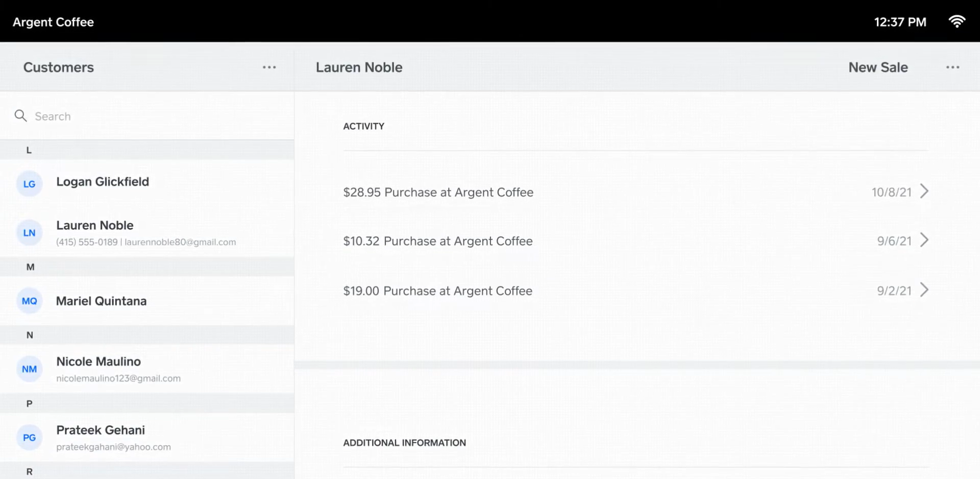Click the MQ avatar badge
The width and height of the screenshot is (980, 479).
(29, 301)
